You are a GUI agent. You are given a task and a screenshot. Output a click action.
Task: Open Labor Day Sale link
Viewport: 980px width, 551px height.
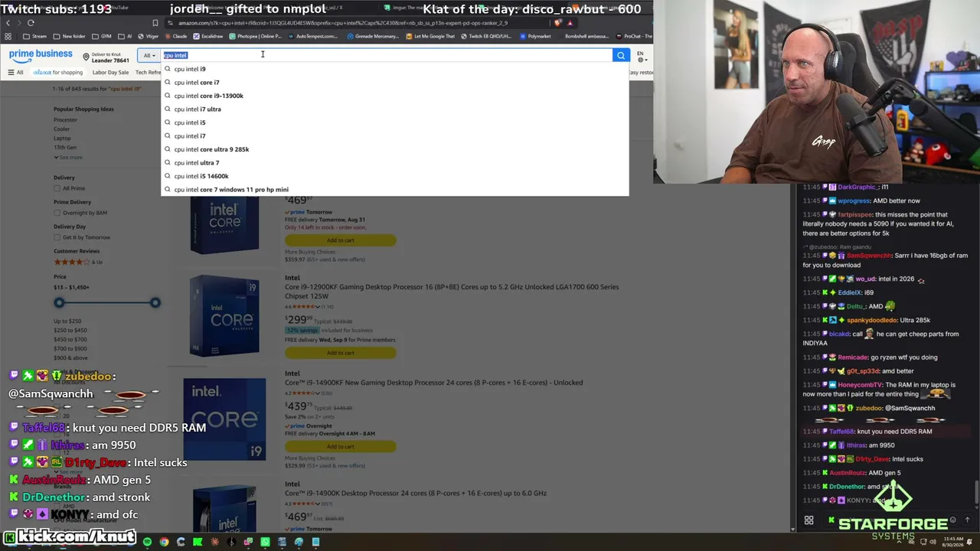click(x=110, y=73)
